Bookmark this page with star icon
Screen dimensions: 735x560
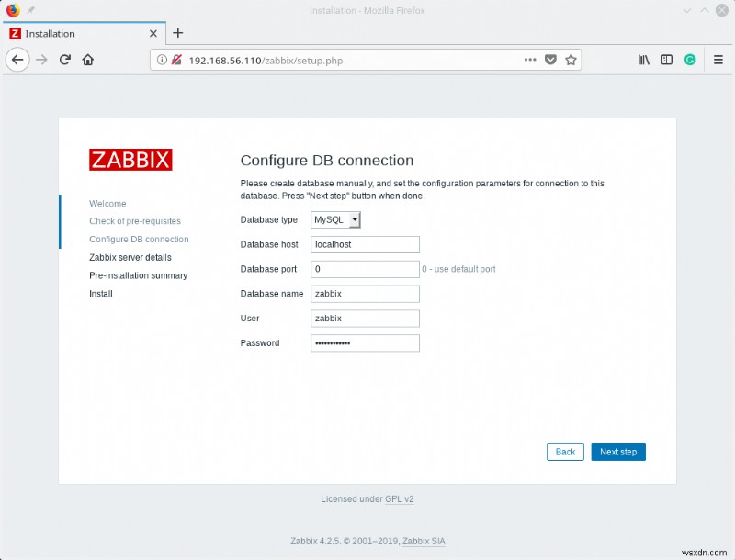(x=571, y=60)
